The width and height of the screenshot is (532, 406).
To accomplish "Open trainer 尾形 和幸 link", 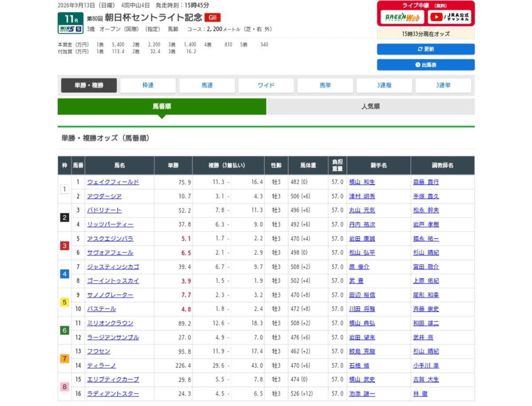I will click(426, 295).
